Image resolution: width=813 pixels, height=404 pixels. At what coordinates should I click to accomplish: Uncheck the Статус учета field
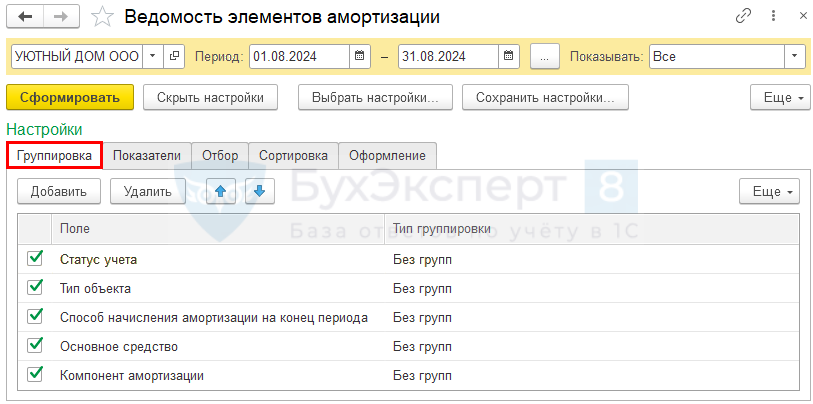[x=36, y=259]
